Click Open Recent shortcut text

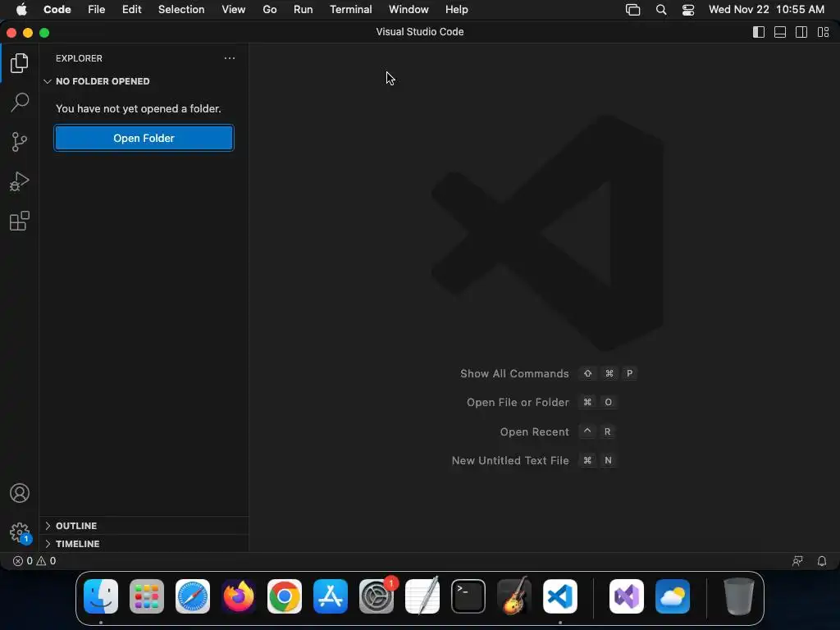point(534,431)
